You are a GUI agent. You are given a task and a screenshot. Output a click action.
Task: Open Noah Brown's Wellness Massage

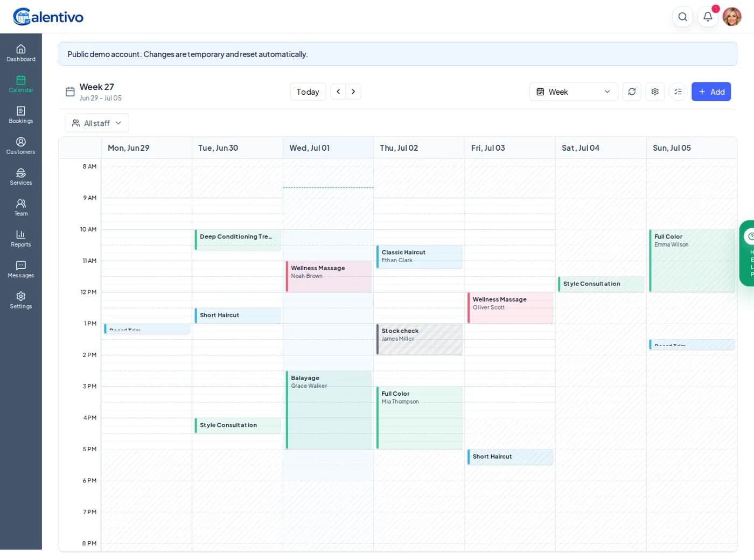point(329,276)
